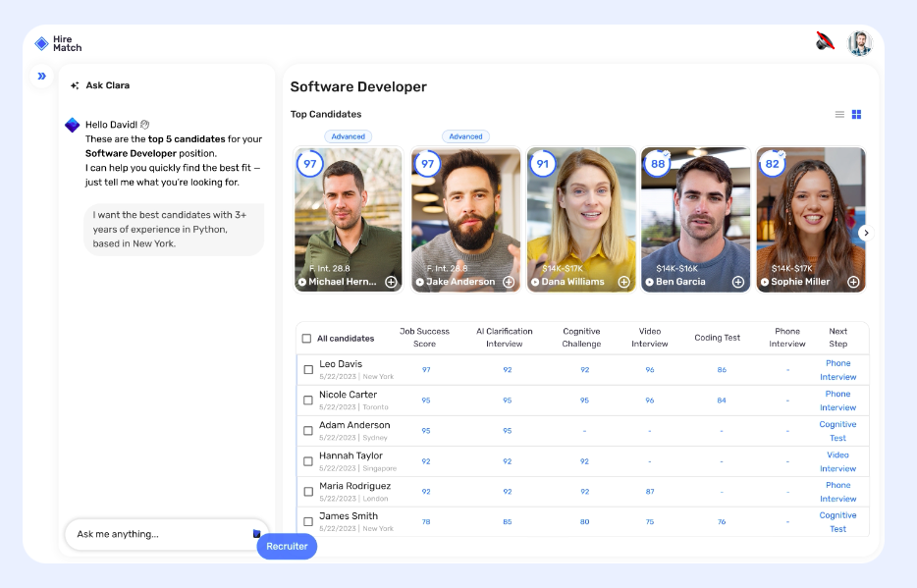Click Advanced tag above Michael Hernandez
Viewport: 917px width, 588px height.
pos(348,136)
